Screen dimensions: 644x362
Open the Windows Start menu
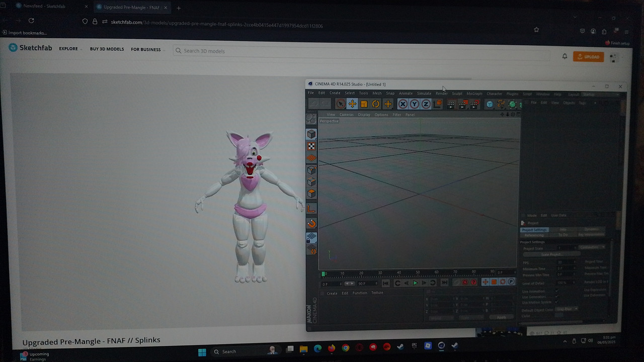click(x=202, y=351)
